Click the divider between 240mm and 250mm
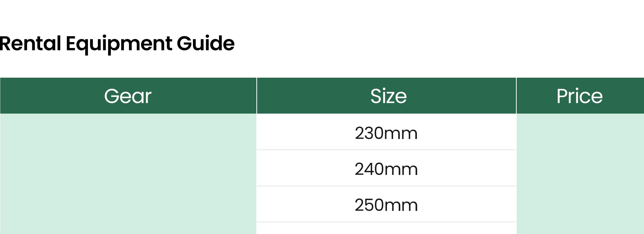 (x=386, y=186)
